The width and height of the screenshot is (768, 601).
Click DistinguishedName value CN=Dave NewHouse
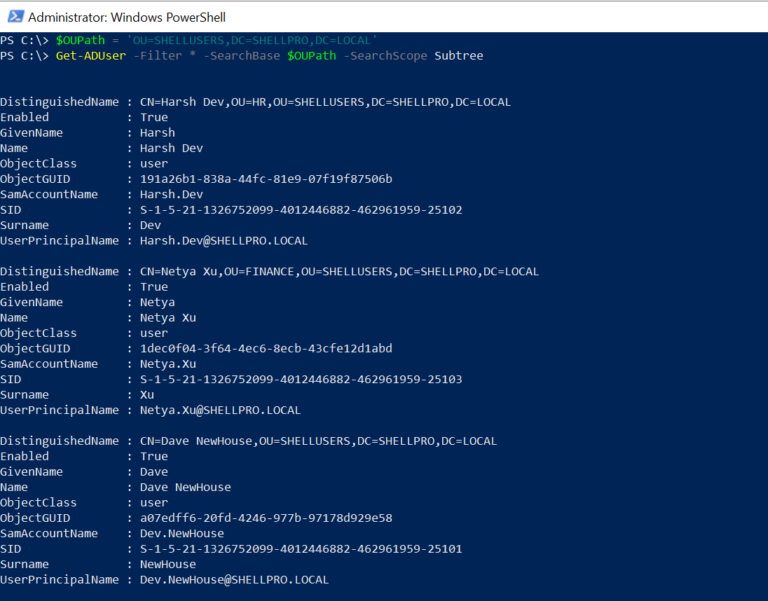(318, 441)
